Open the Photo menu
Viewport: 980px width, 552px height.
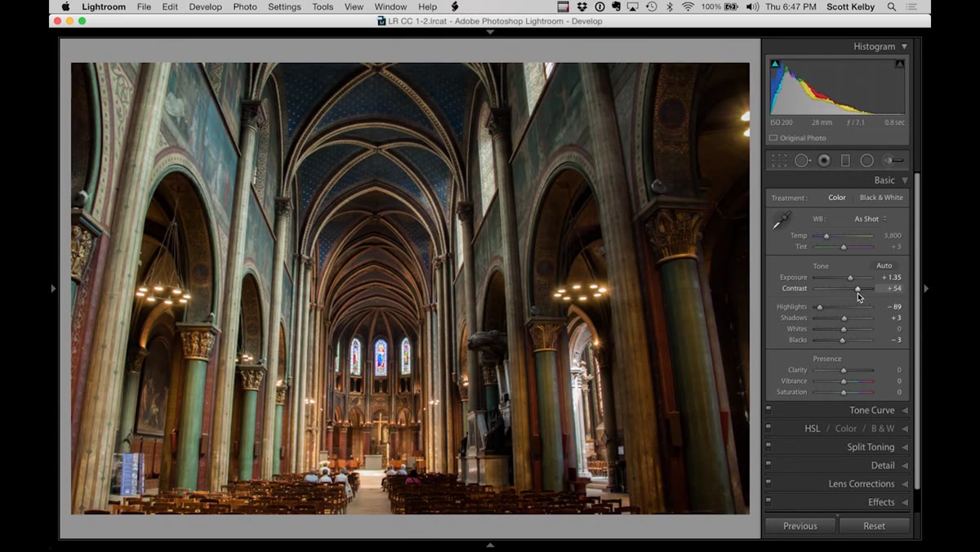click(x=245, y=7)
